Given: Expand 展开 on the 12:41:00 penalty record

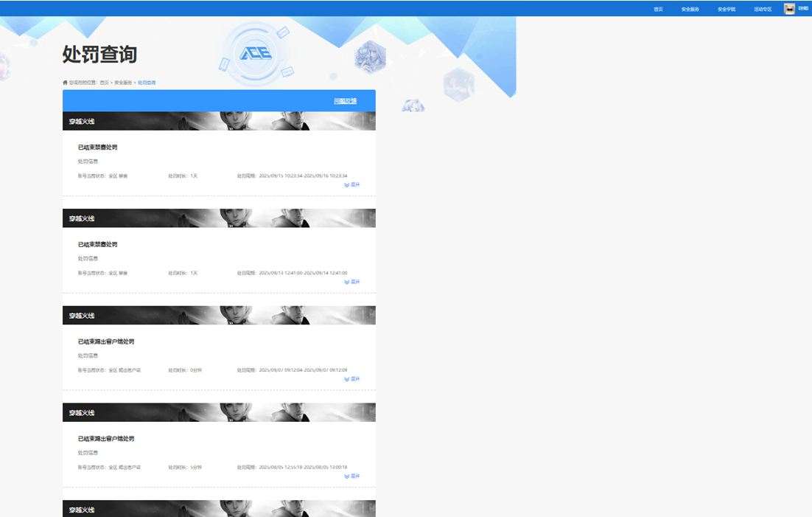Looking at the screenshot, I should tap(352, 282).
